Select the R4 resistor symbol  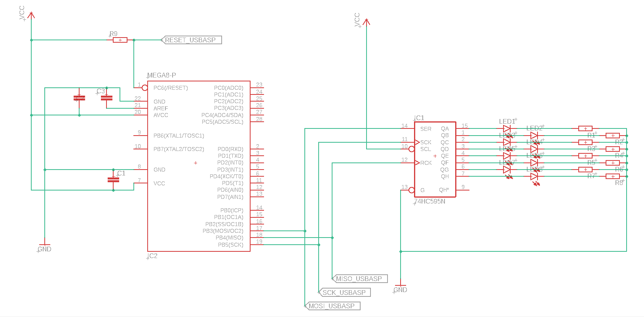coord(613,149)
